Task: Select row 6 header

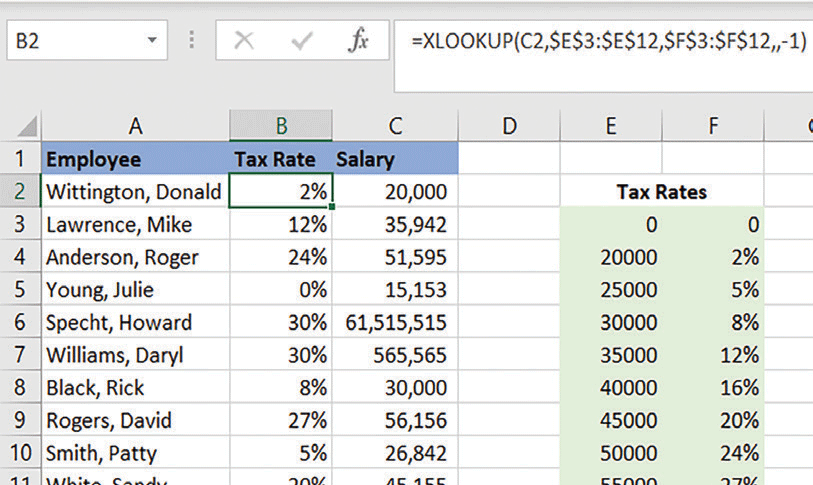Action: (20, 323)
